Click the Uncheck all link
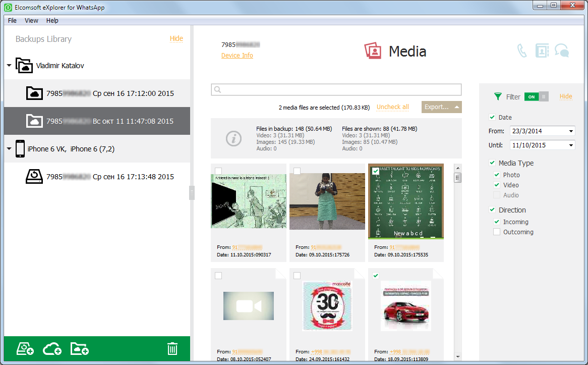The image size is (588, 365). point(392,107)
